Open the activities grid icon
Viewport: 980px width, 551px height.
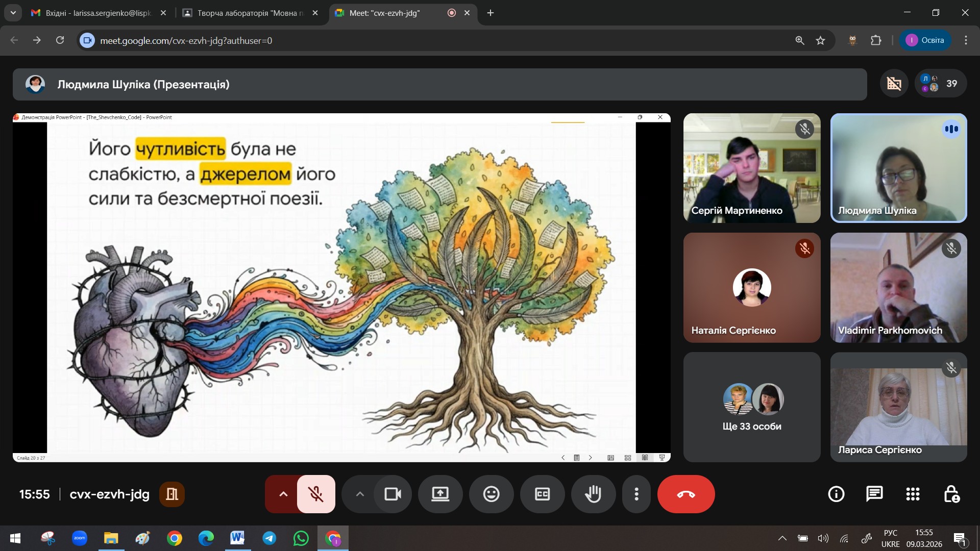click(x=913, y=494)
